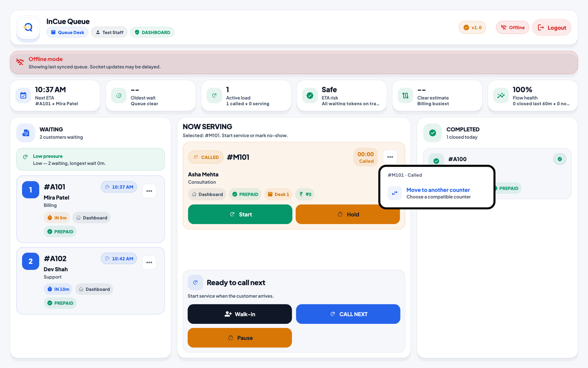
Task: Click the check icon left of #A100
Action: 436,161
